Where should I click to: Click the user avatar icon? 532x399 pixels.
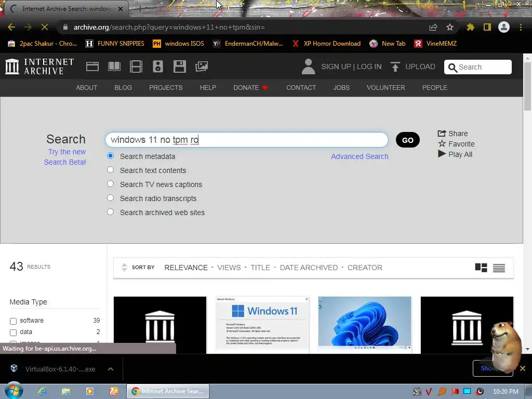point(308,66)
